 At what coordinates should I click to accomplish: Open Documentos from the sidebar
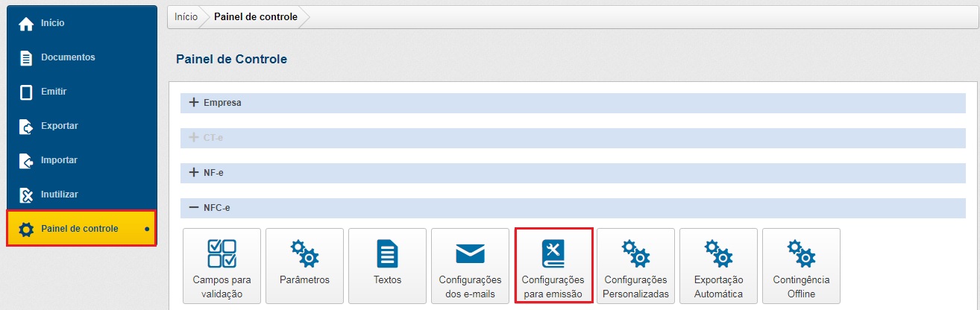tap(67, 57)
